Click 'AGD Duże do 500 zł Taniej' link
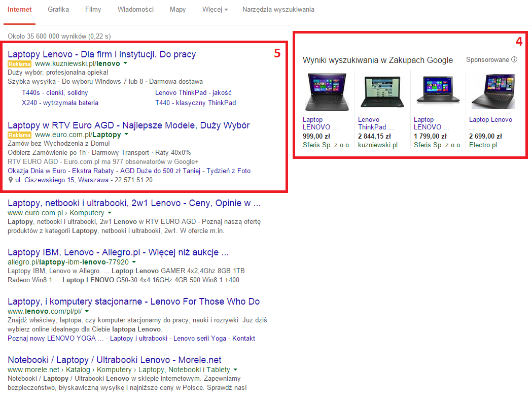The width and height of the screenshot is (532, 398). pyautogui.click(x=160, y=171)
